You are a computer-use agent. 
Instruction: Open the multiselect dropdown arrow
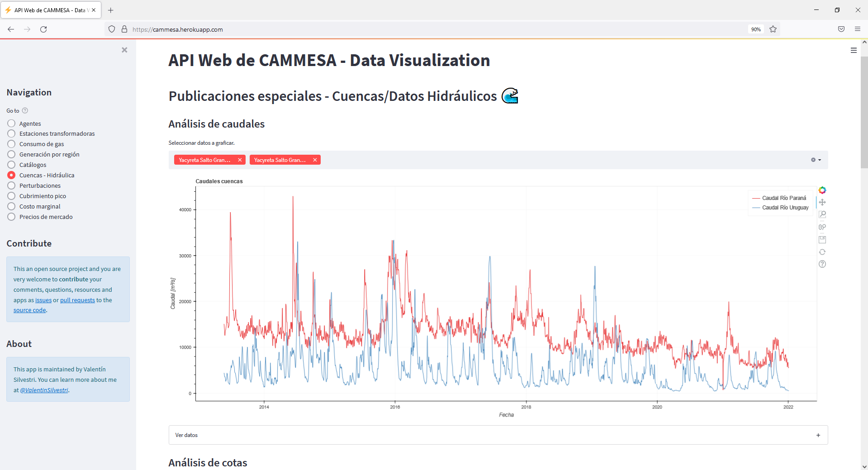[820, 160]
